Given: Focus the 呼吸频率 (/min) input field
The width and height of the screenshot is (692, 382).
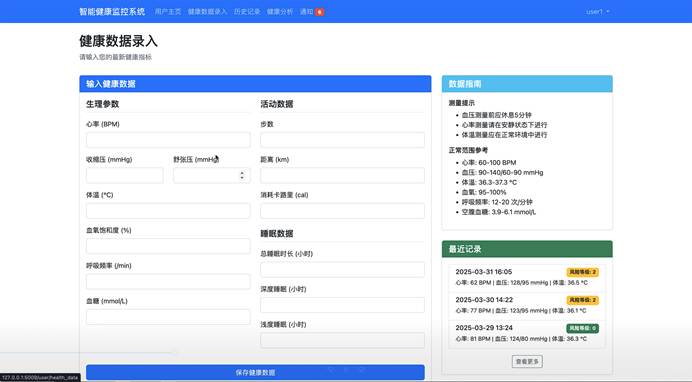Looking at the screenshot, I should click(168, 281).
